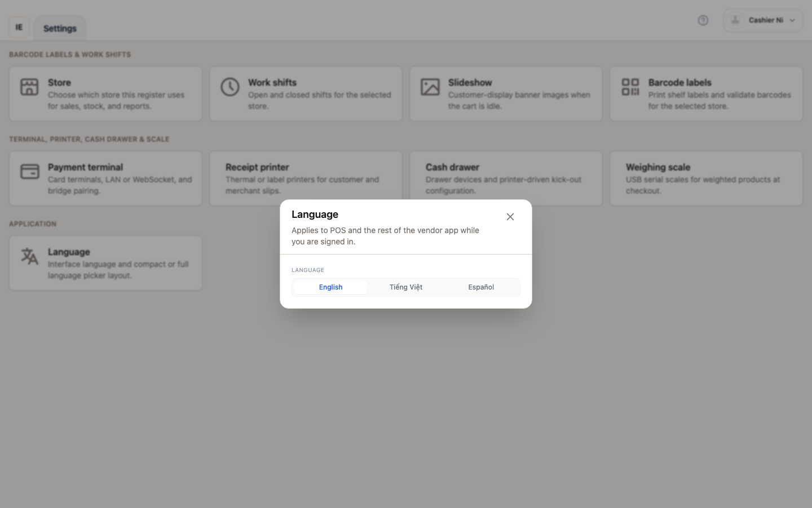The height and width of the screenshot is (508, 812).
Task: Close the Language dialog
Action: coord(510,217)
